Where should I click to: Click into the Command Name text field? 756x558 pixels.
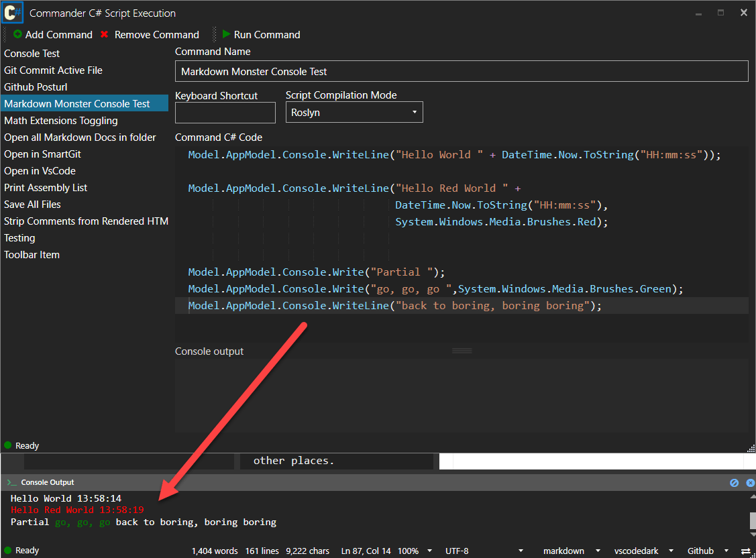(462, 71)
